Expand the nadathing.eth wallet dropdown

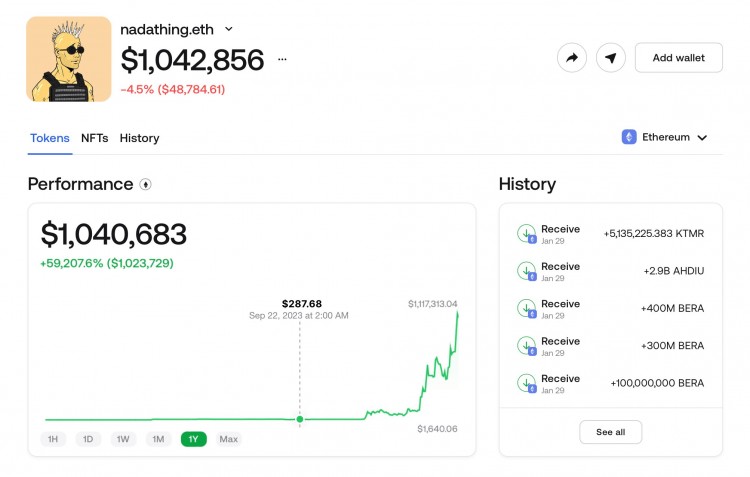pyautogui.click(x=229, y=30)
